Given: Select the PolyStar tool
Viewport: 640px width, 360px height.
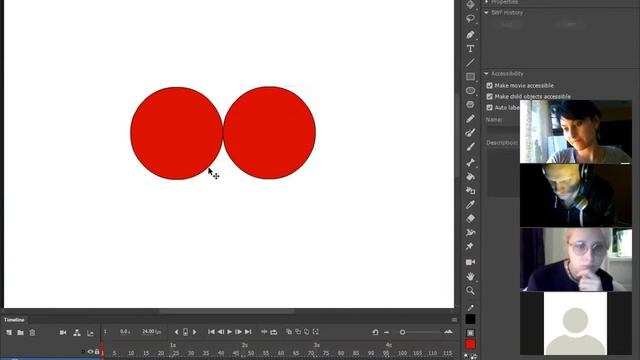Looking at the screenshot, I should point(470,104).
